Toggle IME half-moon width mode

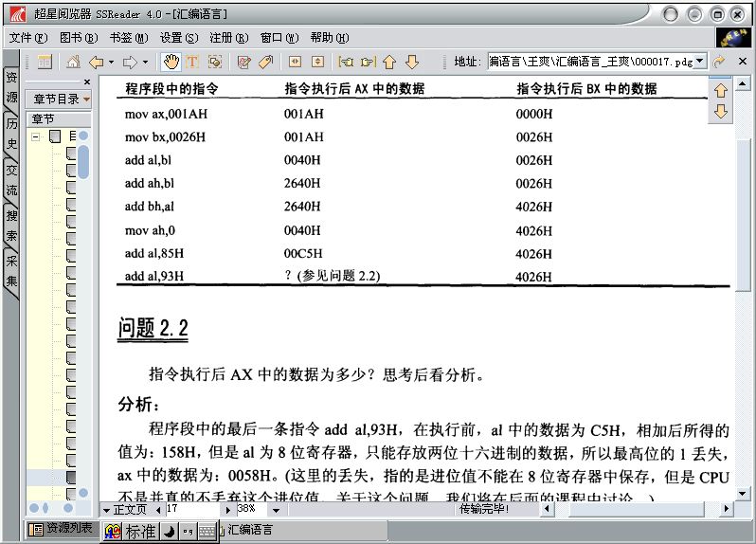[170, 532]
